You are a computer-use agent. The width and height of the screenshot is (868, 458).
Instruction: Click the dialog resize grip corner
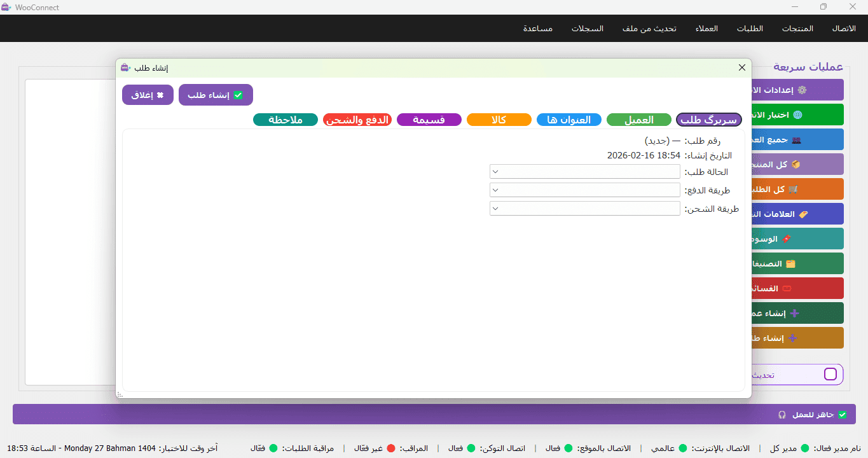[120, 395]
